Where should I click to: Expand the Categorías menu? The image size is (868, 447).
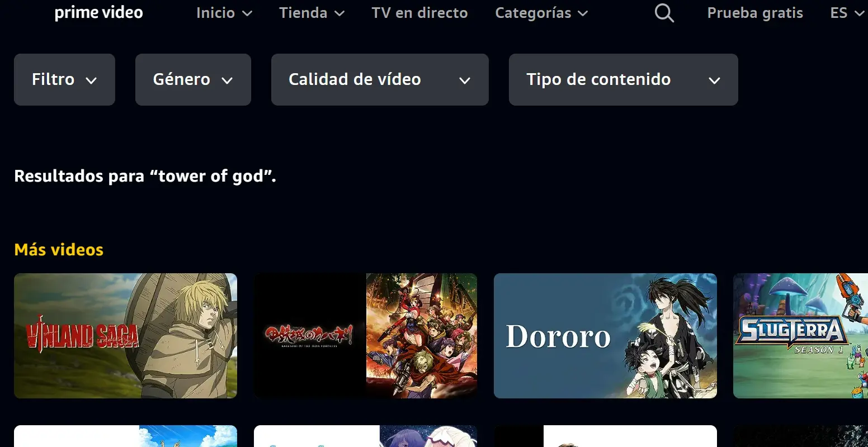pyautogui.click(x=541, y=13)
